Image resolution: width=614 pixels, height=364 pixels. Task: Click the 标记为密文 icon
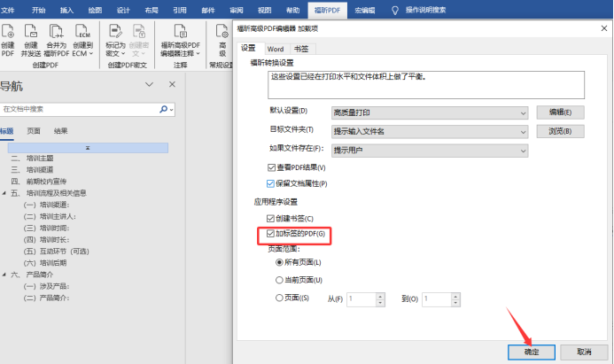[x=115, y=35]
